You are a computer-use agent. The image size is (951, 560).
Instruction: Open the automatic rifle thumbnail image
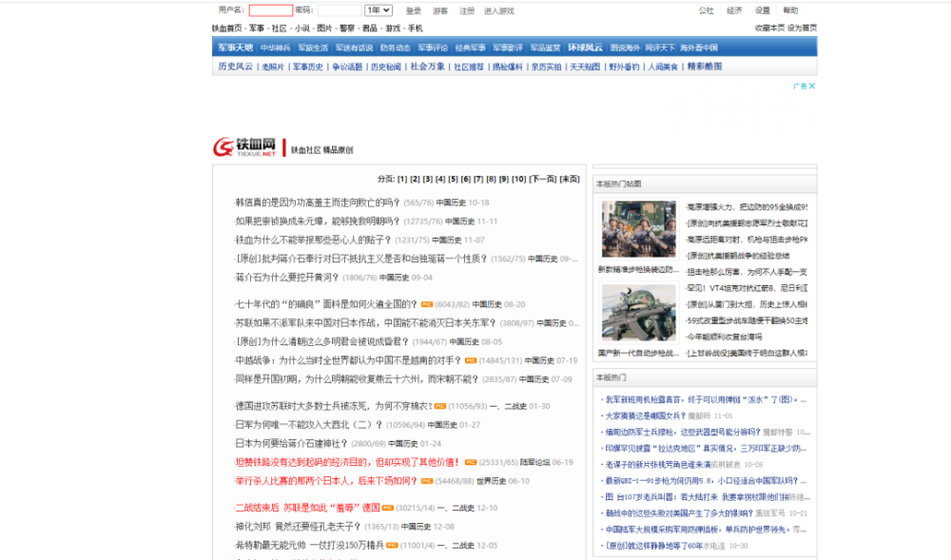point(638,313)
